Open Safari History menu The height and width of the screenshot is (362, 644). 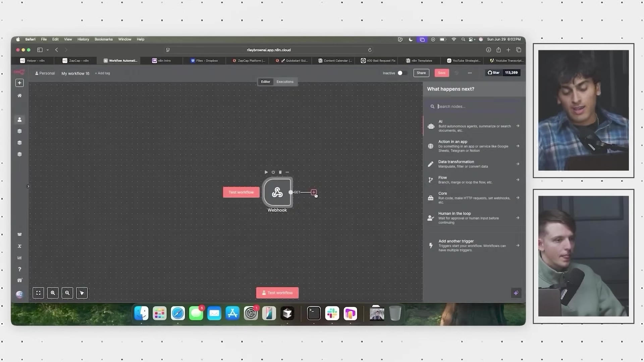coord(83,39)
